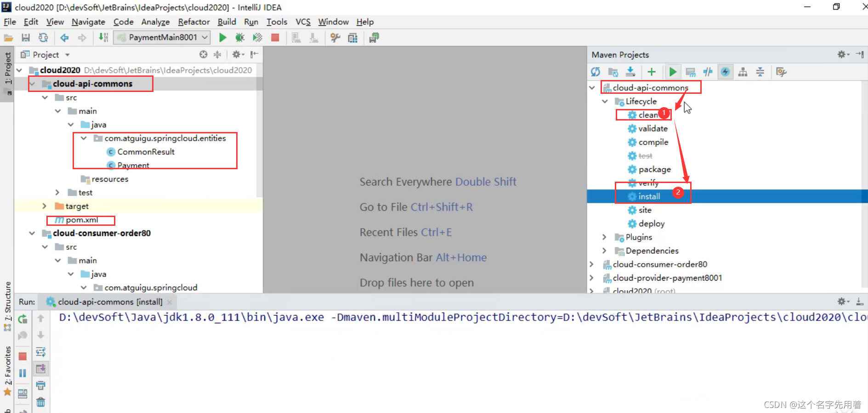
Task: Toggle soft-wrap in Run console
Action: 40,352
